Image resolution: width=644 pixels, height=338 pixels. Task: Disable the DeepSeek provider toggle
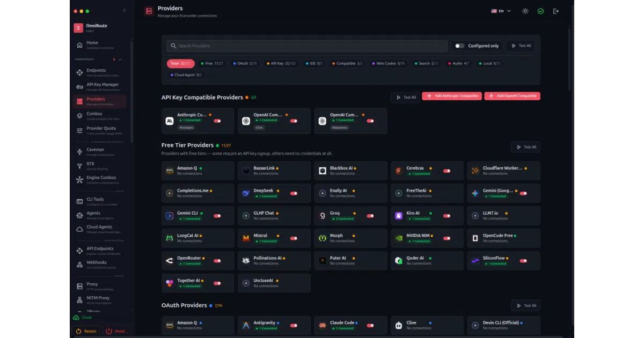pyautogui.click(x=294, y=193)
